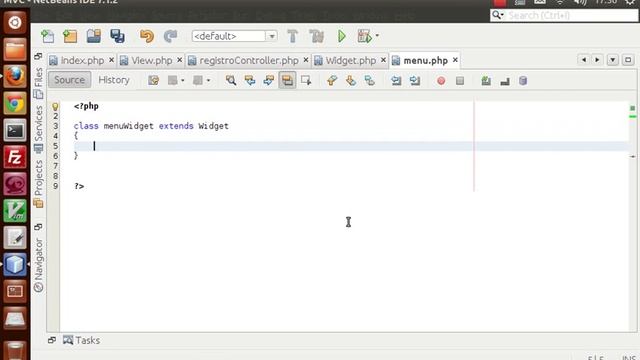Click the Last Edit icon in editor toolbar

pyautogui.click(x=153, y=80)
